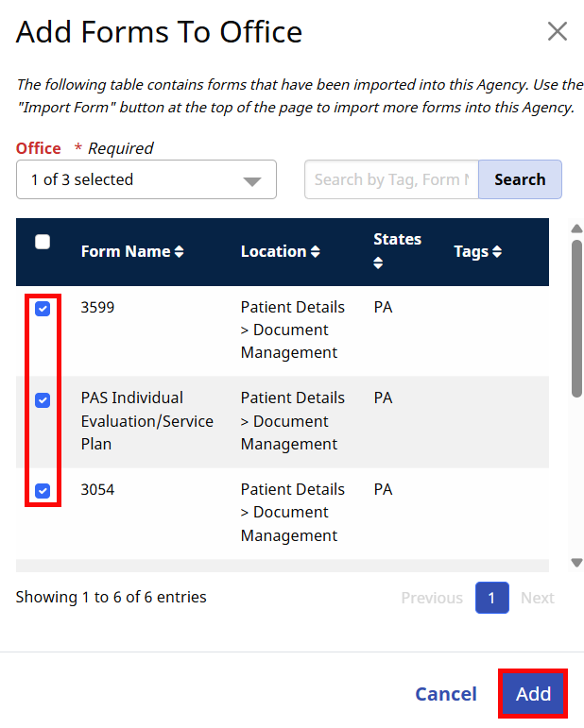Viewport: 584px width, 728px height.
Task: Sort table by Form Name column
Action: [x=132, y=252]
